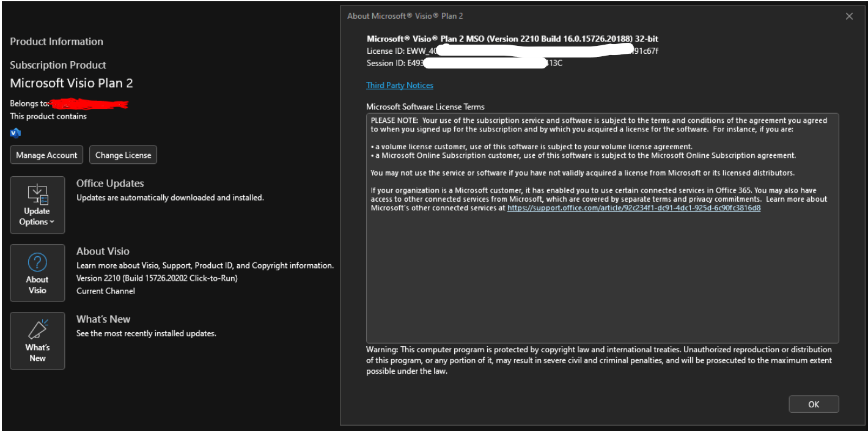This screenshot has width=868, height=433.
Task: Click the "Belongs to:" label
Action: pyautogui.click(x=29, y=103)
